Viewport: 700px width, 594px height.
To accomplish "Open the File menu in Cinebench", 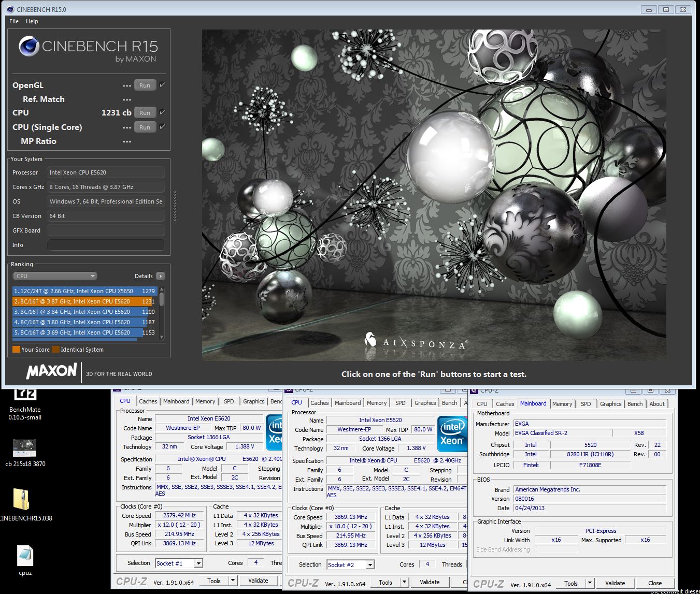I will 14,21.
